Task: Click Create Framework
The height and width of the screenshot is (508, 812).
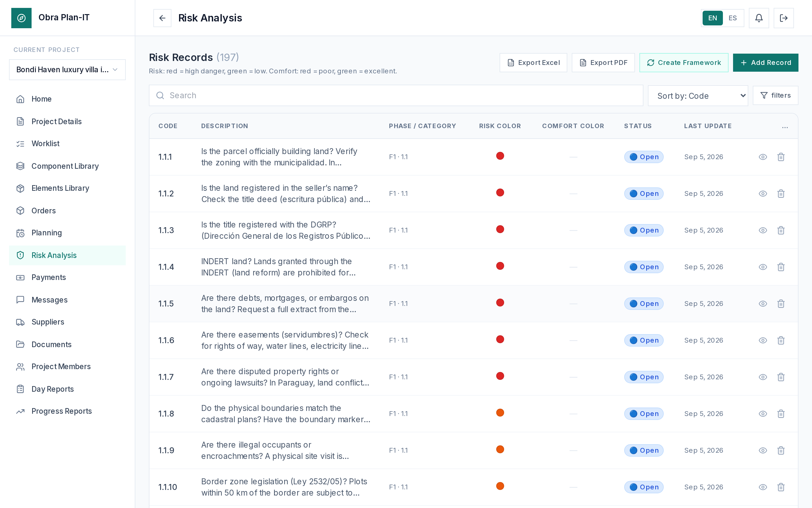Action: tap(683, 62)
